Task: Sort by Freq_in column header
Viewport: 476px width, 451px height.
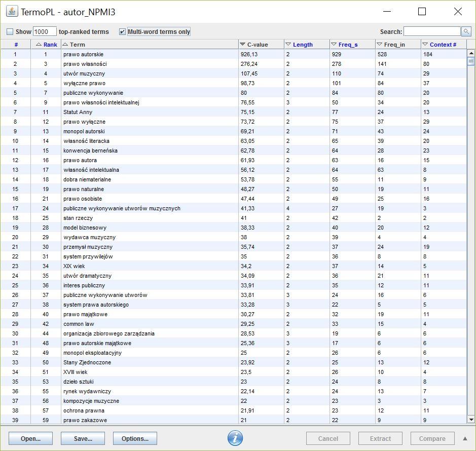Action: (x=398, y=44)
